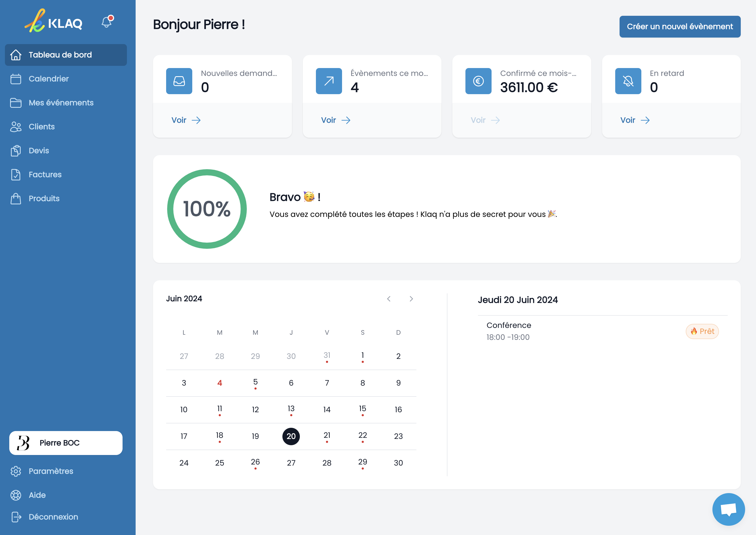This screenshot has width=756, height=535.
Task: Navigate to Mes événements
Action: [x=61, y=103]
